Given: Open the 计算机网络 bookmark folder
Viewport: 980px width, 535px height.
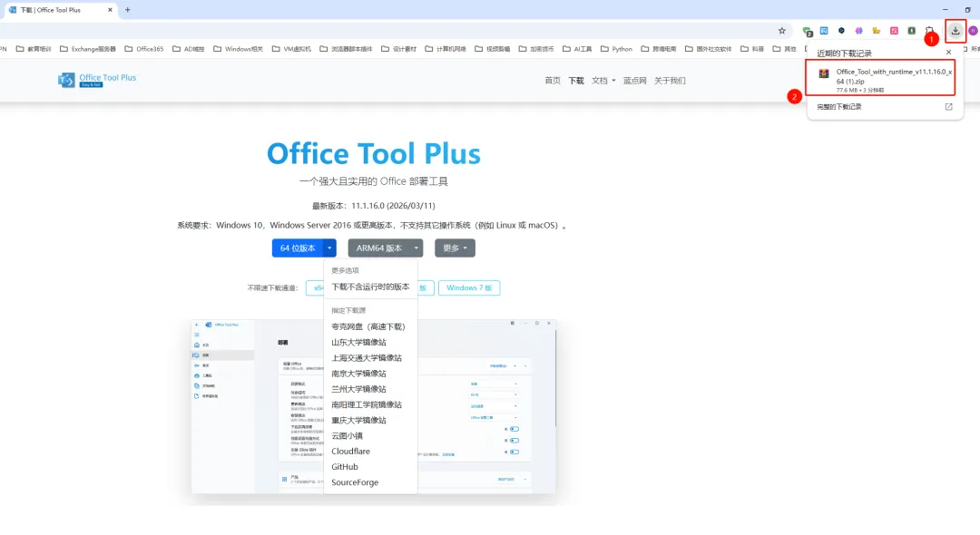Looking at the screenshot, I should pyautogui.click(x=446, y=49).
